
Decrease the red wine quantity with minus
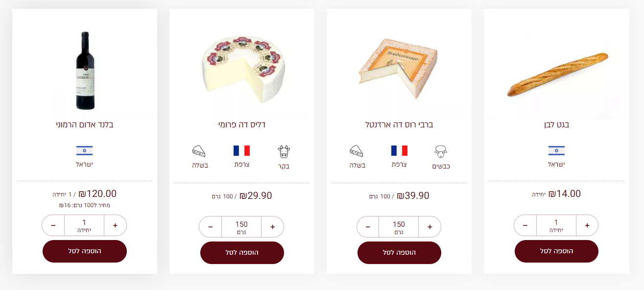click(x=53, y=226)
